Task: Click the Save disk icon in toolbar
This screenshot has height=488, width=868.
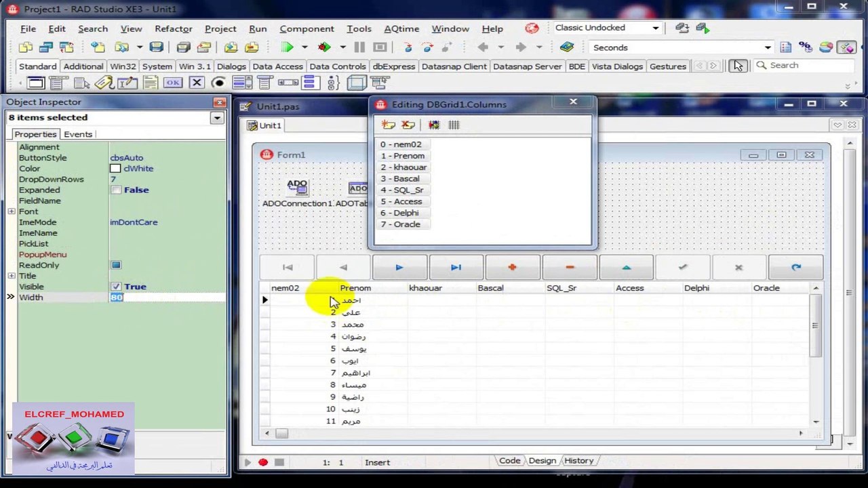Action: point(157,47)
